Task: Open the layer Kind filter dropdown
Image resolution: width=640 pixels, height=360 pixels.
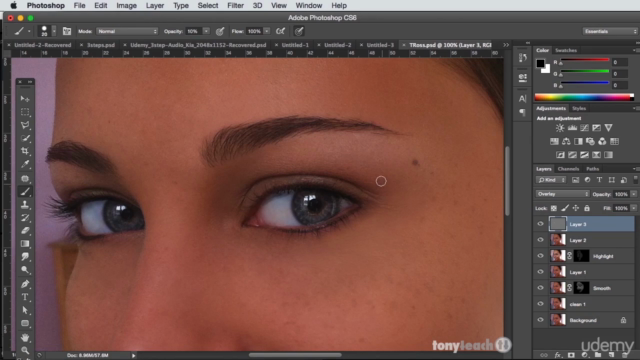Action: [551, 180]
